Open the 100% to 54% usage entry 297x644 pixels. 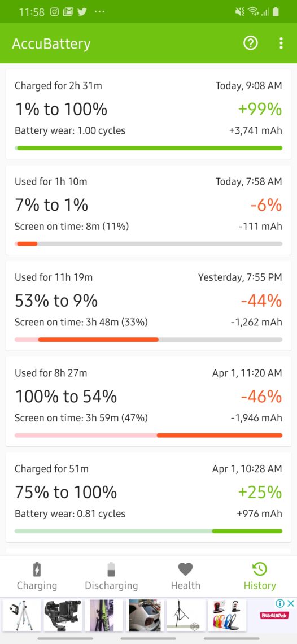click(148, 401)
